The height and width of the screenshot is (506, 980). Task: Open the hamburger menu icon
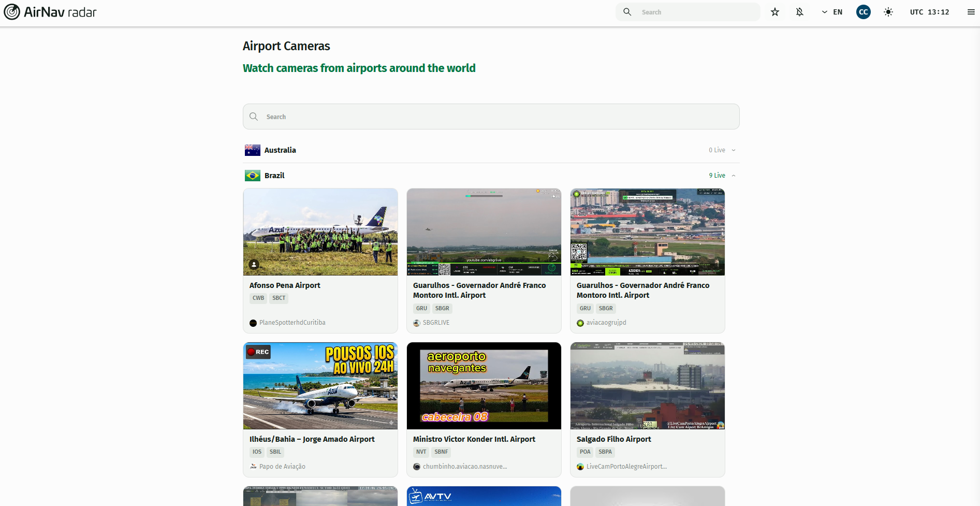coord(971,12)
